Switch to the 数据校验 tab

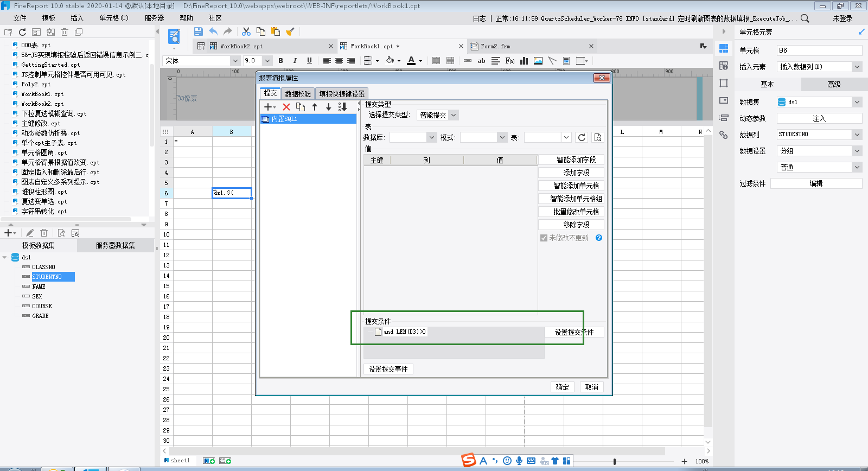[x=298, y=94]
